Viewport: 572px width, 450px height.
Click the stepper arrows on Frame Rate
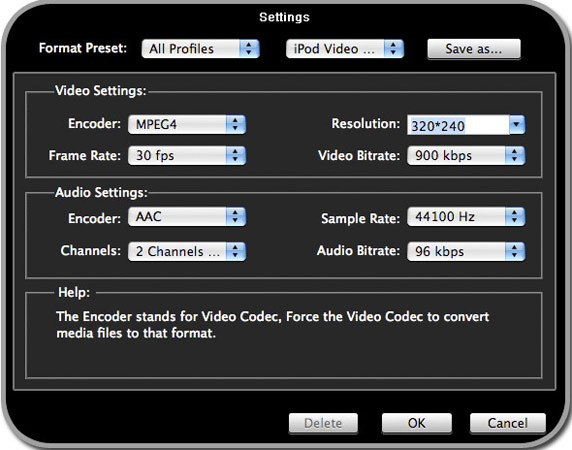[x=236, y=155]
